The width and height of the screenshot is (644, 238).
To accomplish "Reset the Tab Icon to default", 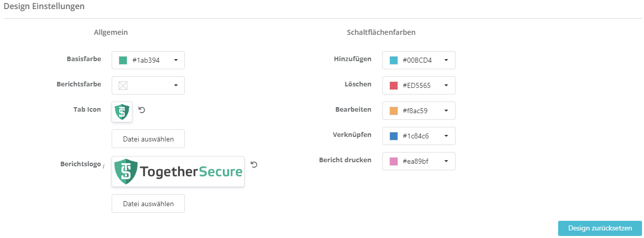I will tap(142, 110).
